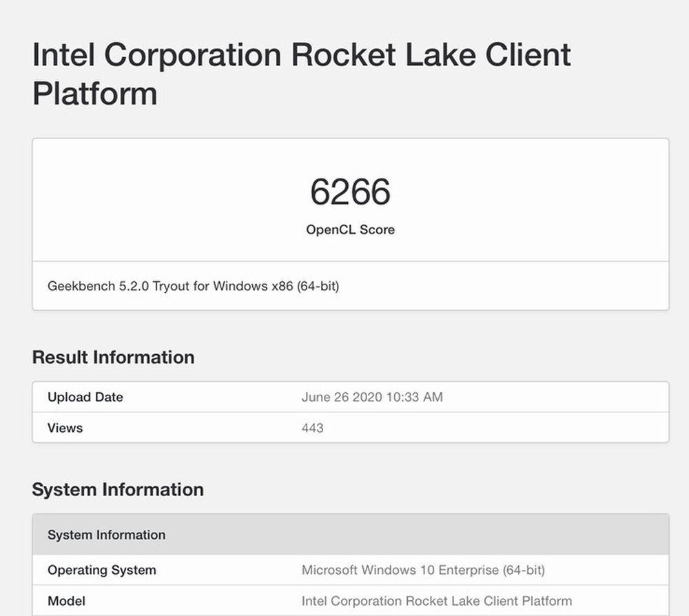This screenshot has width=689, height=616.
Task: Click the Geekbench 5.2.0 Tryout version text
Action: click(x=193, y=285)
